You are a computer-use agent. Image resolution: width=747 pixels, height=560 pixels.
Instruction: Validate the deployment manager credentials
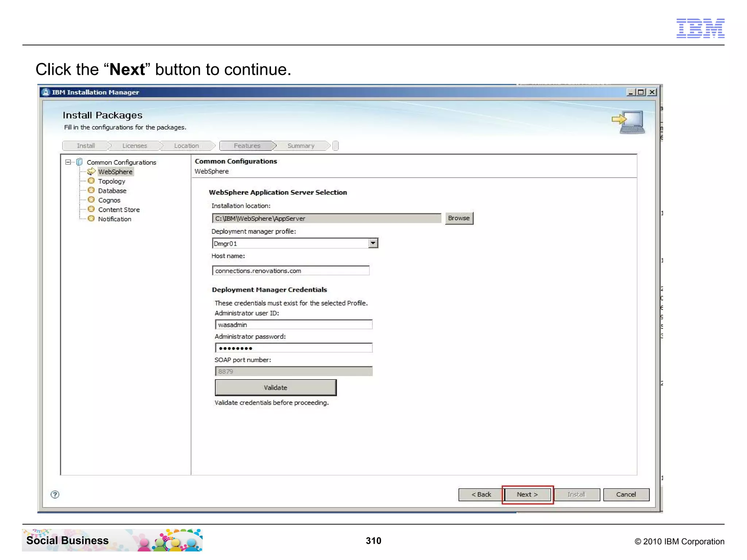pos(275,388)
